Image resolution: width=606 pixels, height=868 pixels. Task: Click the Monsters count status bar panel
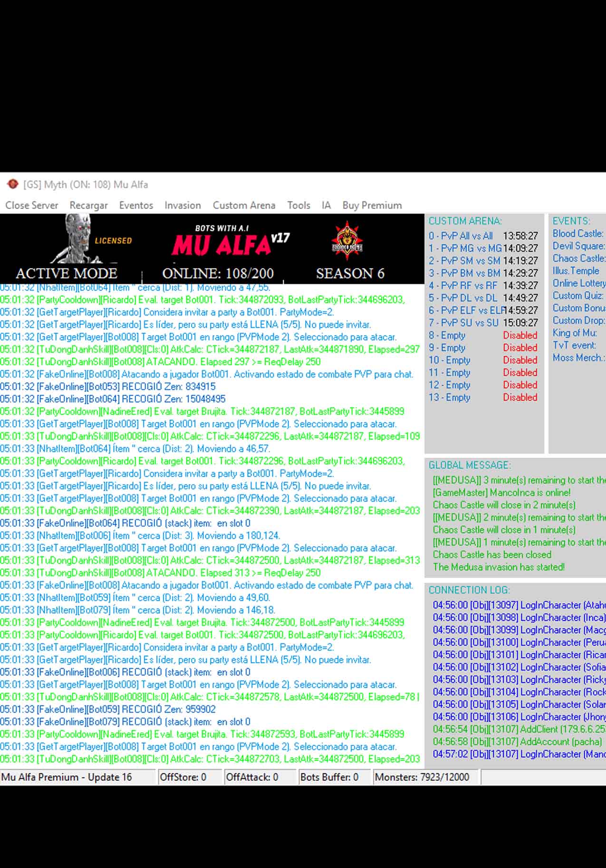coord(422,777)
